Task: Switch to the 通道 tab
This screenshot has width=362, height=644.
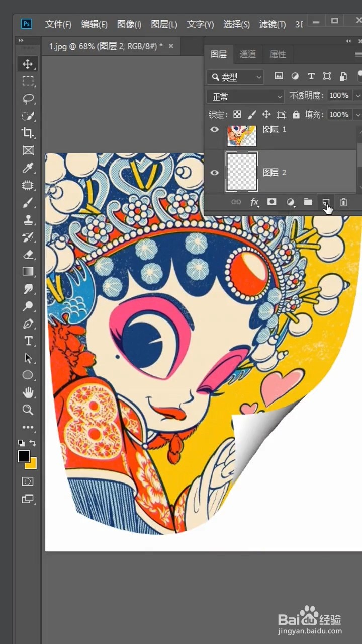Action: click(248, 54)
